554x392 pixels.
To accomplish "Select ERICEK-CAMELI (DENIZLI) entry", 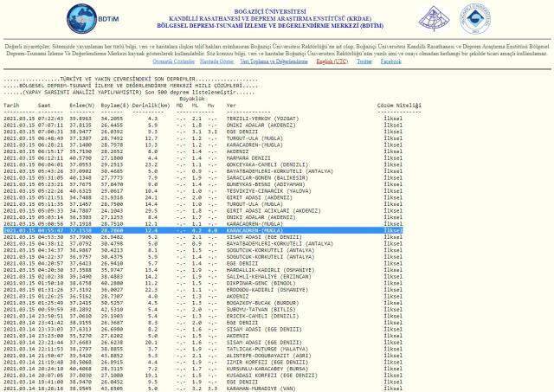I will (263, 316).
